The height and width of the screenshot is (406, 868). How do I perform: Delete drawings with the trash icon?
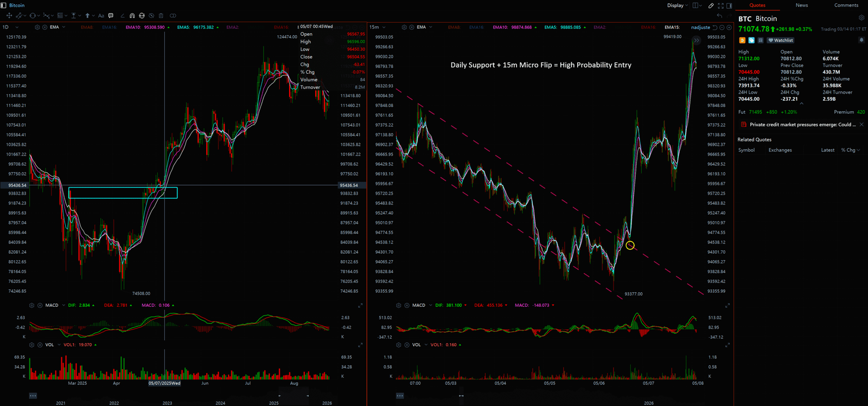click(x=161, y=16)
